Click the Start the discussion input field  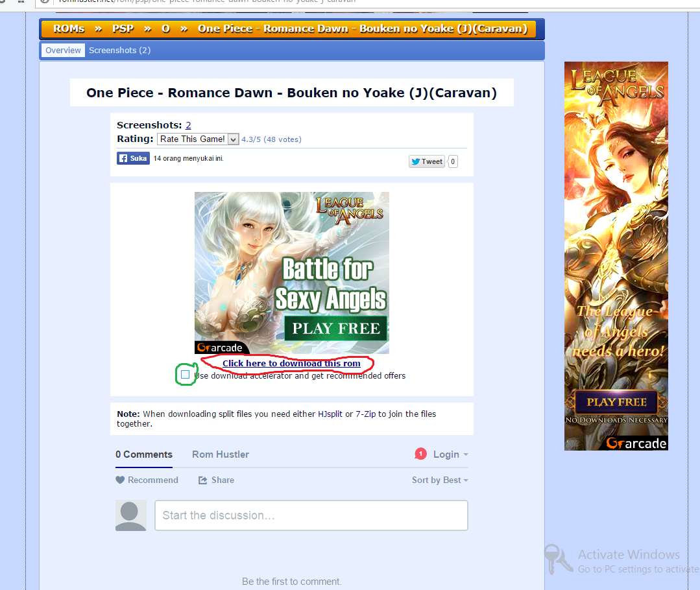[x=311, y=515]
